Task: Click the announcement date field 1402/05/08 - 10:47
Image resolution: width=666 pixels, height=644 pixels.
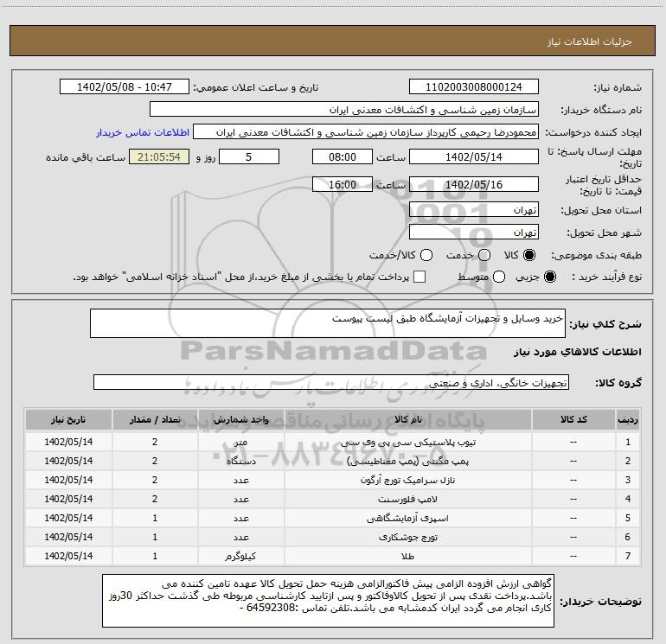Action: coord(125,87)
